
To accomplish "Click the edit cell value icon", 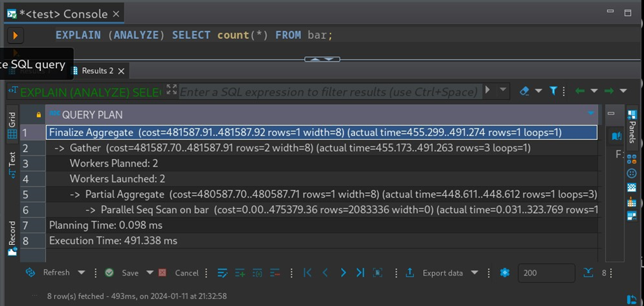I will [x=222, y=273].
